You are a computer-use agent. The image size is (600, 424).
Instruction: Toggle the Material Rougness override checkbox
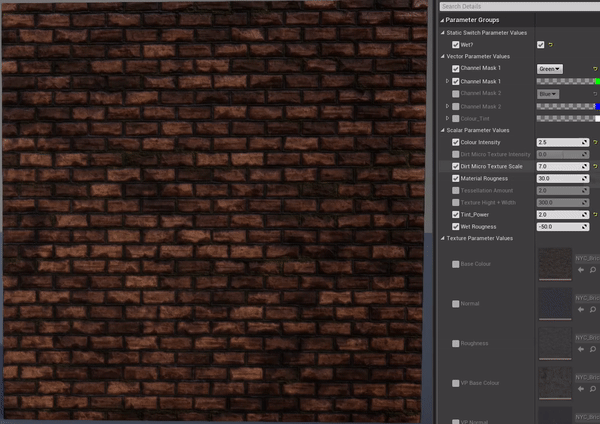tap(455, 179)
